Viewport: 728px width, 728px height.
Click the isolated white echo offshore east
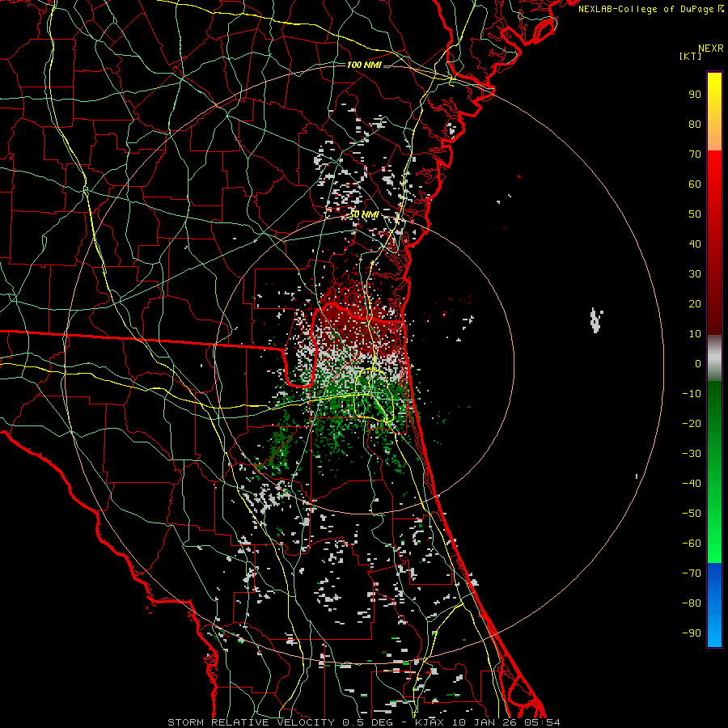(x=595, y=320)
